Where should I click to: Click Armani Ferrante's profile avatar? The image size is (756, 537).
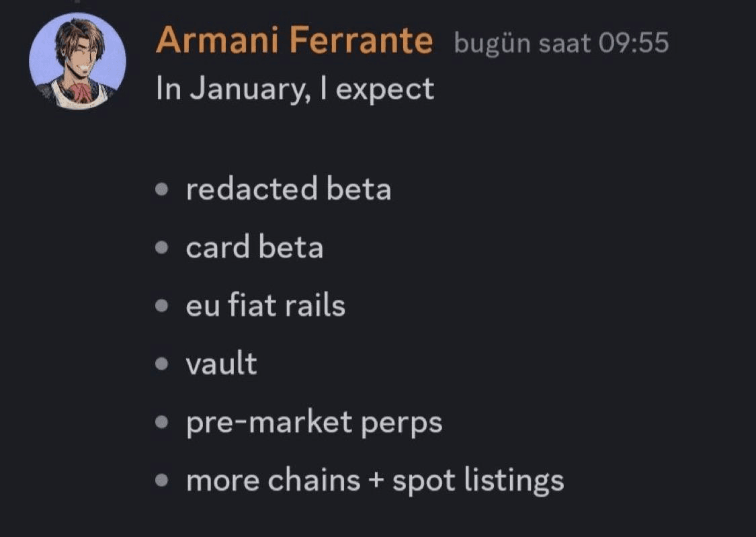(77, 59)
